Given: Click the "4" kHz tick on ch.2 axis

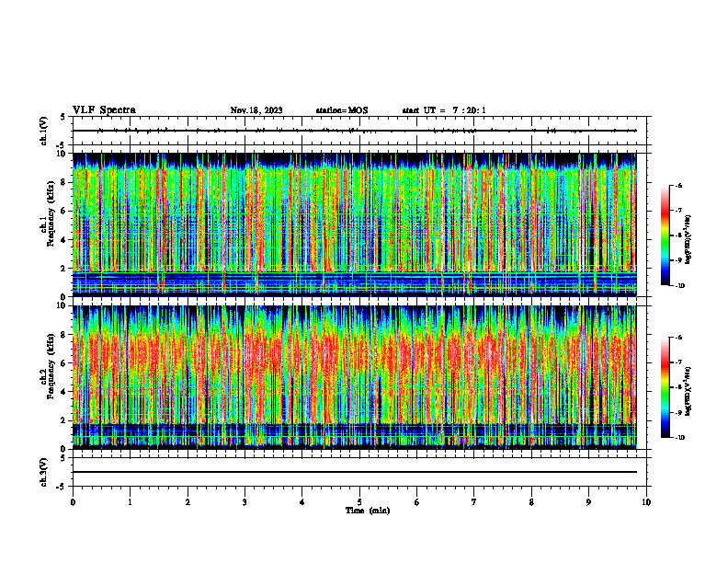Looking at the screenshot, I should (64, 392).
